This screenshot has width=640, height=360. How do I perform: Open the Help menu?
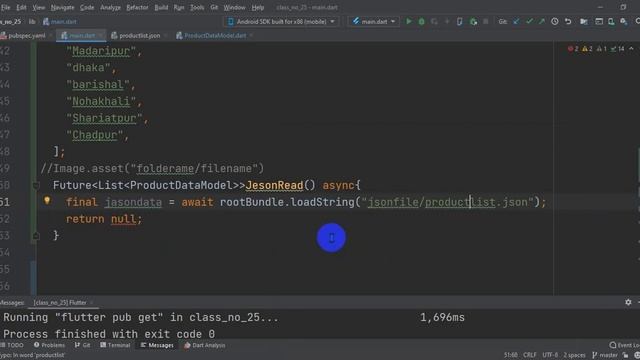pyautogui.click(x=258, y=7)
